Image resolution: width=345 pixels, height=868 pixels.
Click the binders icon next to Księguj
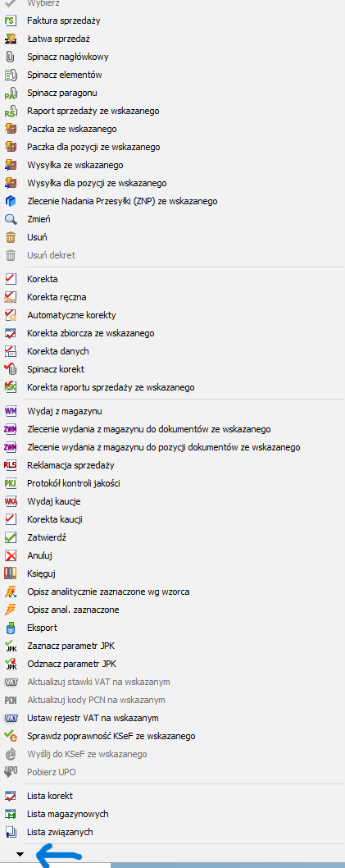(x=11, y=573)
